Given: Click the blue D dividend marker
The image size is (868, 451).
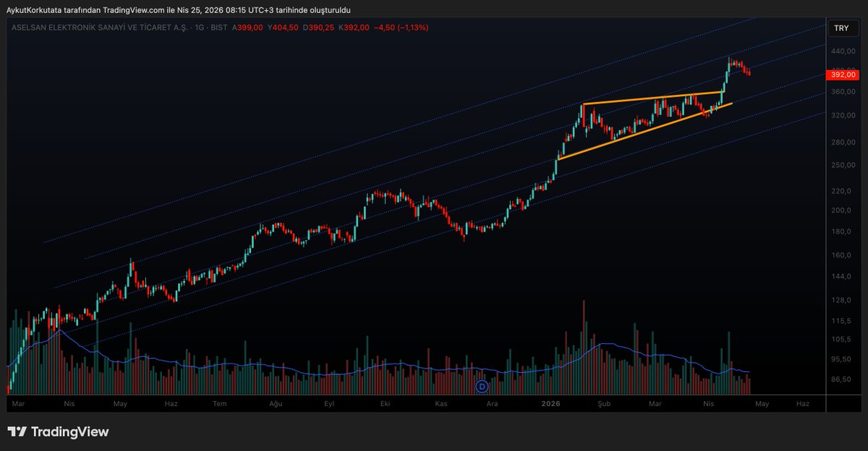Looking at the screenshot, I should [x=482, y=387].
